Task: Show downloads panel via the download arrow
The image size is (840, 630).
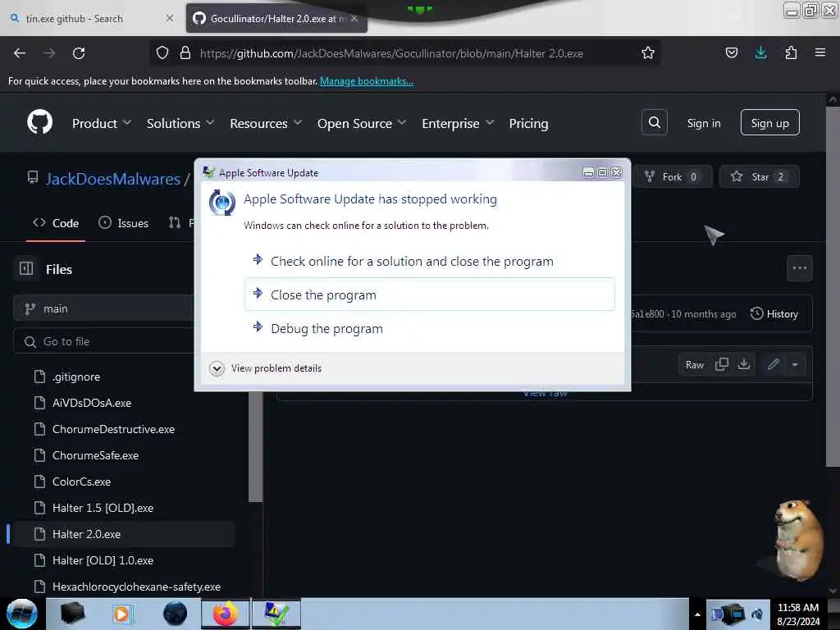Action: click(760, 53)
